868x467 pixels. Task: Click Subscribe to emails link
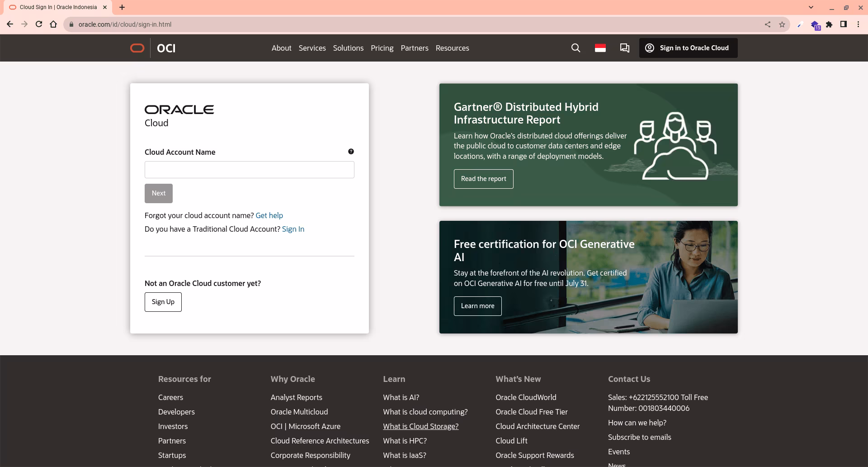click(639, 437)
